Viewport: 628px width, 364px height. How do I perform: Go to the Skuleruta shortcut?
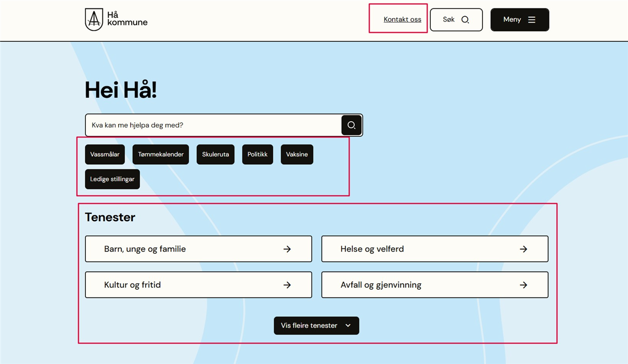[216, 155]
